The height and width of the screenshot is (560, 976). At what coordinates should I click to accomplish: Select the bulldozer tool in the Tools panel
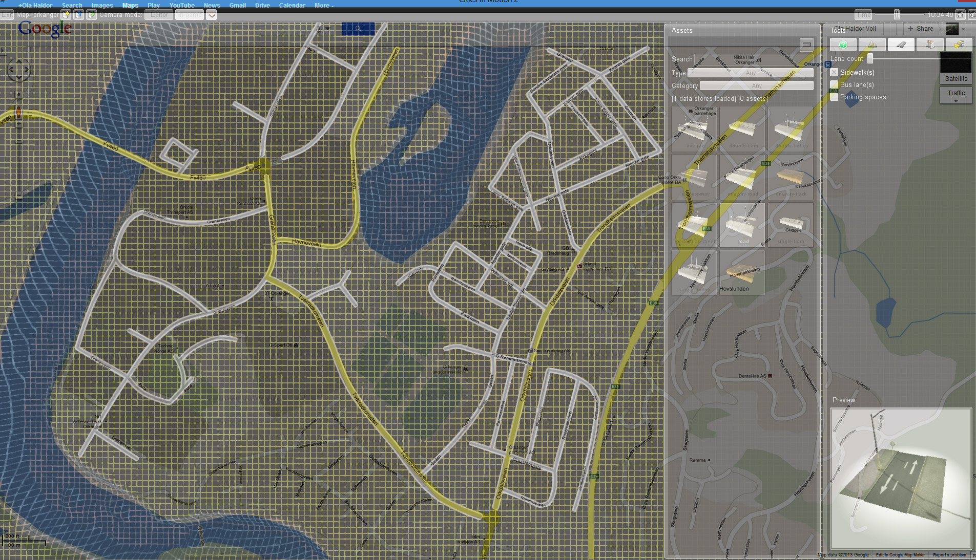coord(959,45)
